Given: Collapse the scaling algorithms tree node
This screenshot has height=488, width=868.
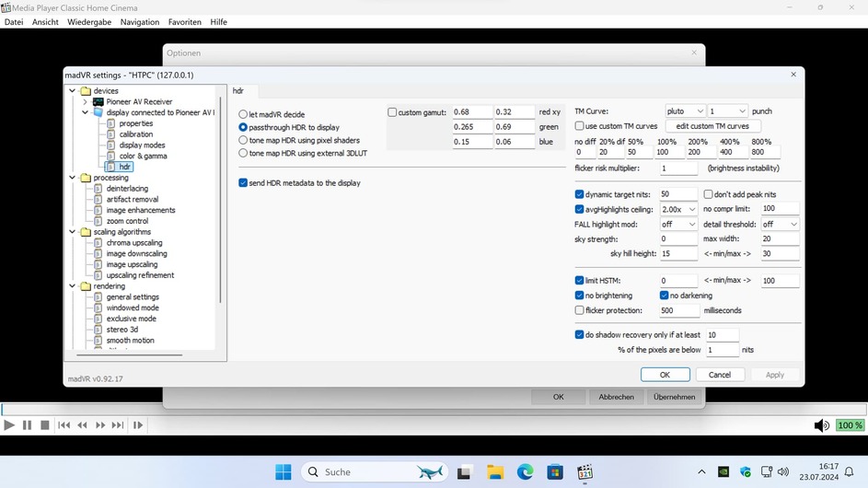Looking at the screenshot, I should [72, 232].
